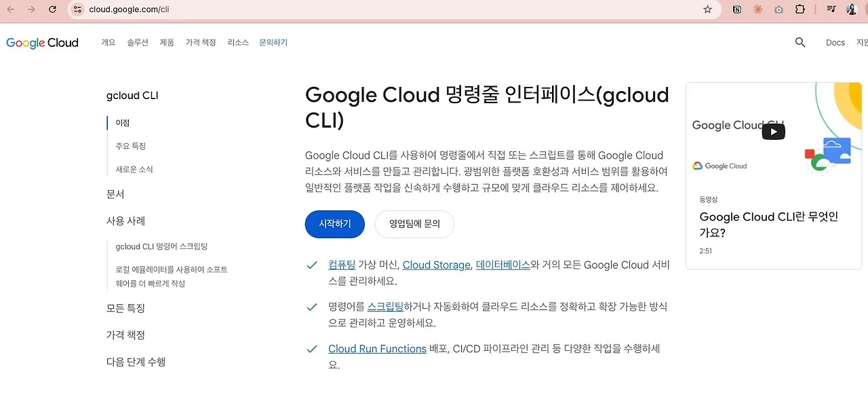The image size is (868, 395).
Task: Open the Notion extension icon
Action: 737,10
